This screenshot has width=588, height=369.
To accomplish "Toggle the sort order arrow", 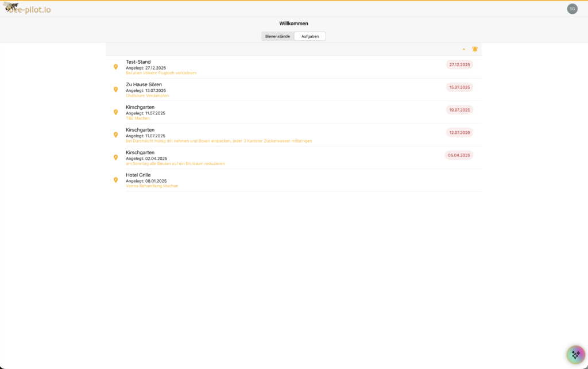I will pos(463,49).
